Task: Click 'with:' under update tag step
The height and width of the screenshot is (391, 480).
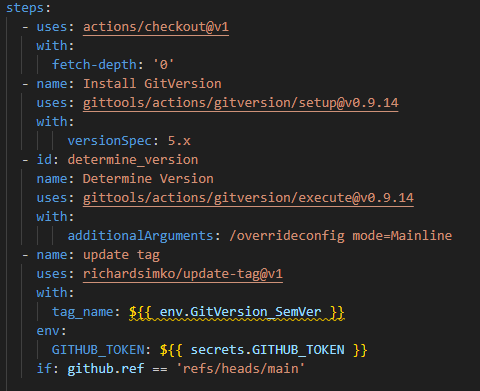Action: click(x=55, y=293)
